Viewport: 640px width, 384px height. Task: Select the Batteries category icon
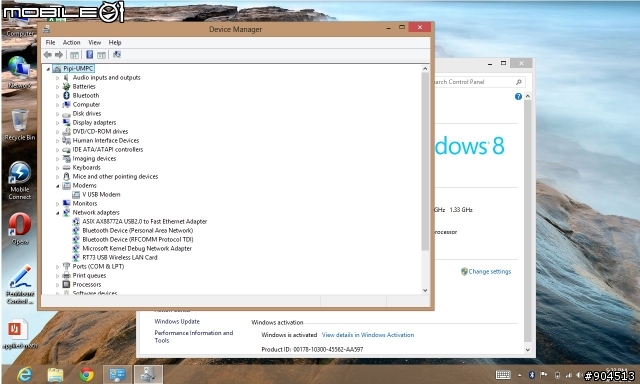tap(67, 87)
